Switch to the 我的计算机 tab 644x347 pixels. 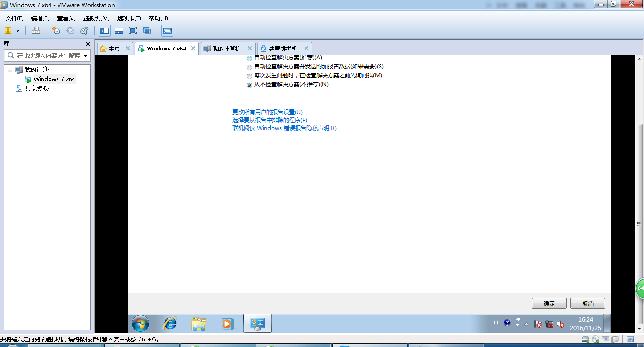point(226,49)
